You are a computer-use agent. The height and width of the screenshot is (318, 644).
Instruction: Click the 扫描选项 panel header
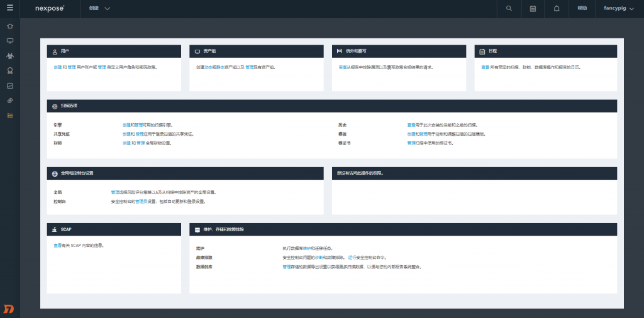(332, 106)
